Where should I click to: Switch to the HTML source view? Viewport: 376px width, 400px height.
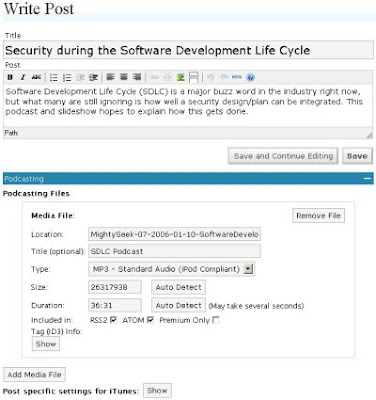click(x=237, y=77)
